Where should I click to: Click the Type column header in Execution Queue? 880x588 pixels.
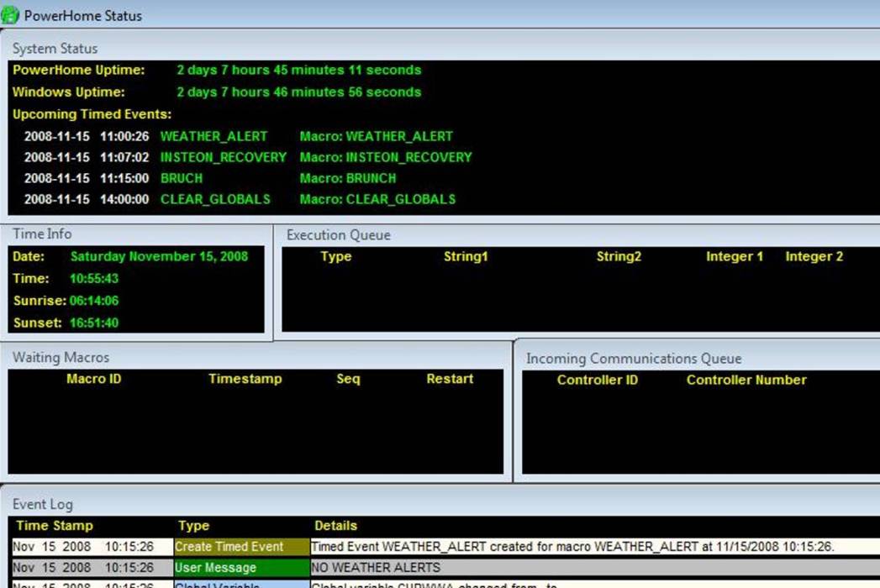tap(336, 257)
